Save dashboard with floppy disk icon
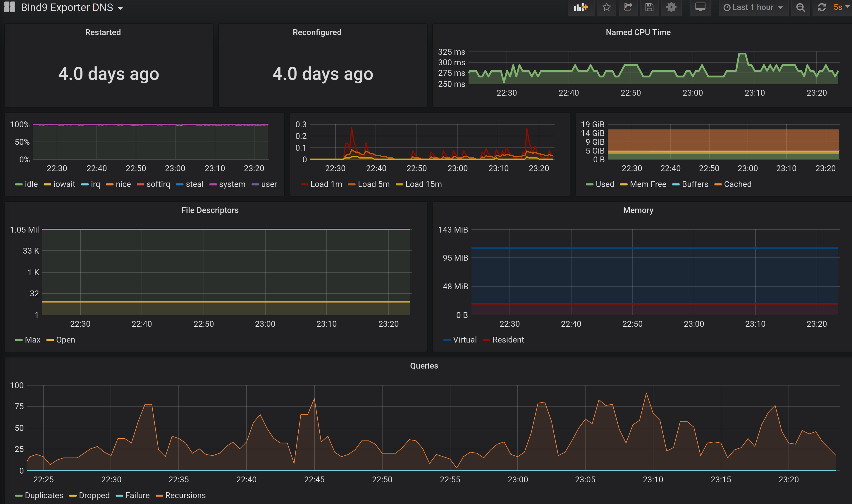 point(649,8)
